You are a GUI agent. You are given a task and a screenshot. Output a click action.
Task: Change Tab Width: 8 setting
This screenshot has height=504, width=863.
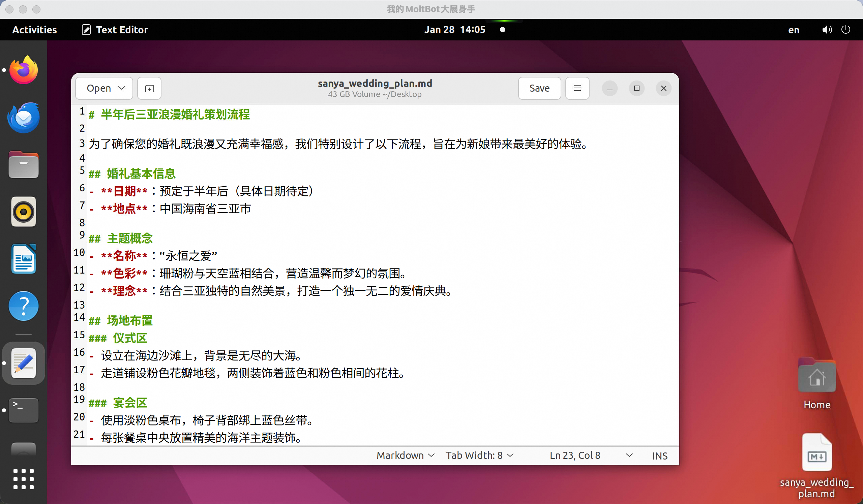479,455
